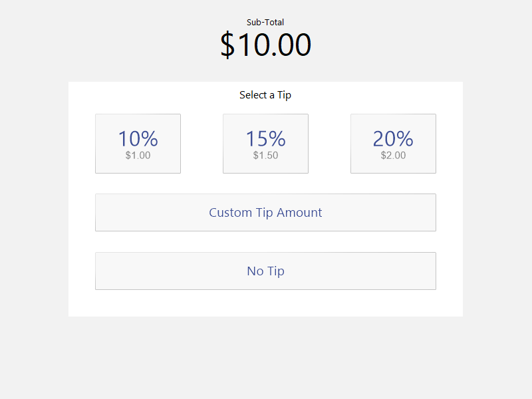Tap the $2.00 amount under 20%
Screen dimensions: 532x399
[393, 156]
